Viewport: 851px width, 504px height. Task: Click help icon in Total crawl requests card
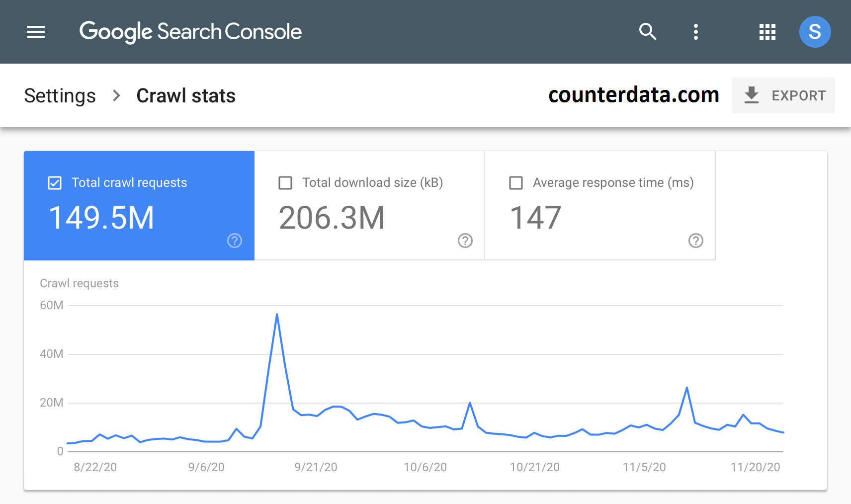(x=235, y=241)
